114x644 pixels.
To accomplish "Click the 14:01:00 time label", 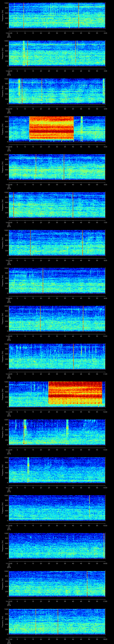I will (x=9, y=33).
